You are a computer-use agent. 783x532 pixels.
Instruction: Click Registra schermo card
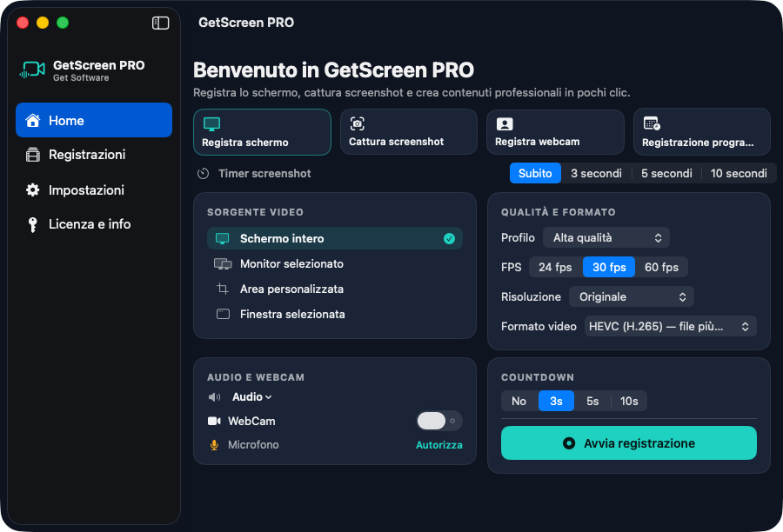point(262,132)
